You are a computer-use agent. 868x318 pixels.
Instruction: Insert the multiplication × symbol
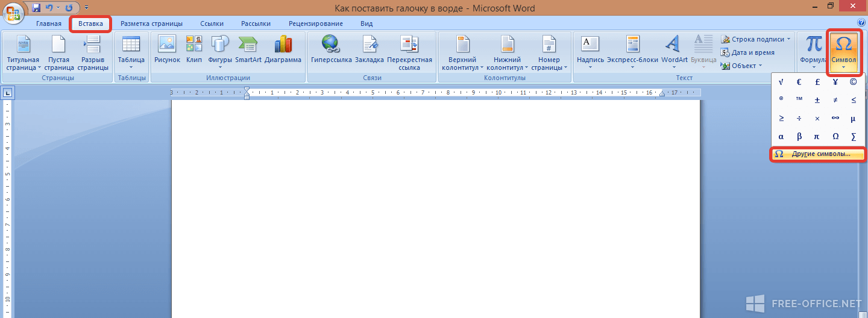[817, 119]
